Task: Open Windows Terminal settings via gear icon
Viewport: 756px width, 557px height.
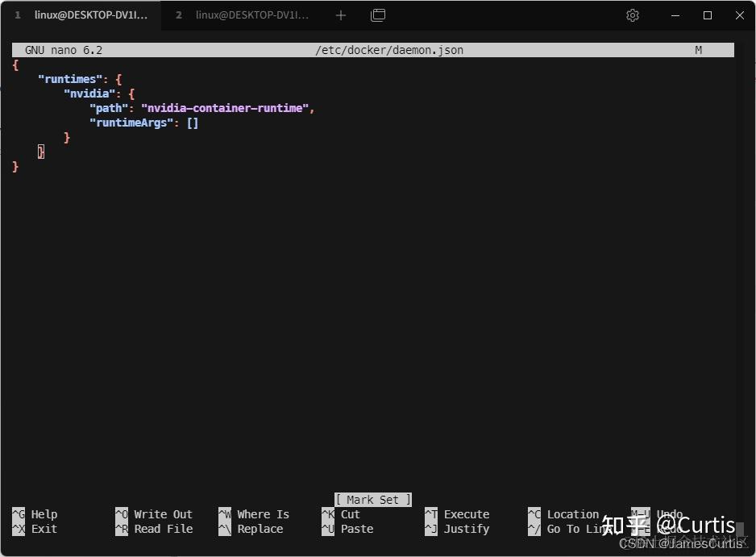Action: click(633, 15)
